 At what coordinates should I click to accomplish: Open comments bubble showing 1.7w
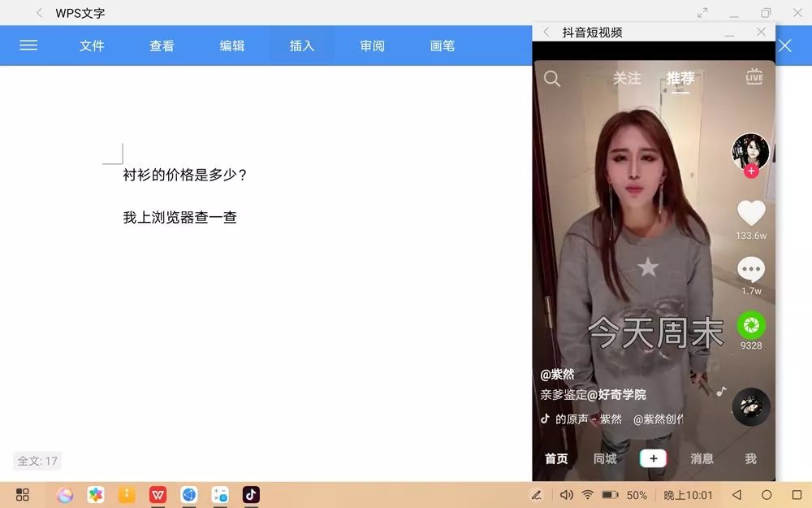tap(751, 270)
